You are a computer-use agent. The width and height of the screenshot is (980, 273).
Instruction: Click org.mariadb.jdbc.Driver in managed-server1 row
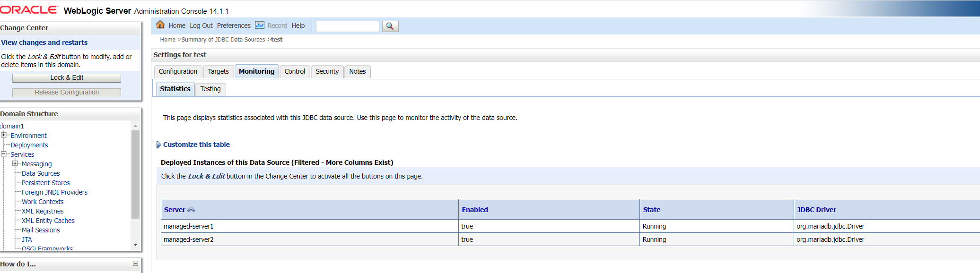[830, 226]
